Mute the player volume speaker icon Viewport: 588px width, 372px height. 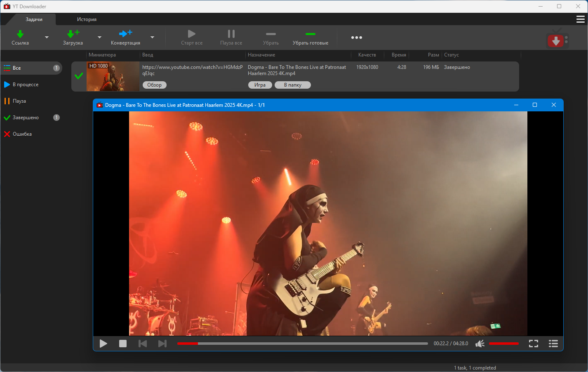tap(480, 344)
